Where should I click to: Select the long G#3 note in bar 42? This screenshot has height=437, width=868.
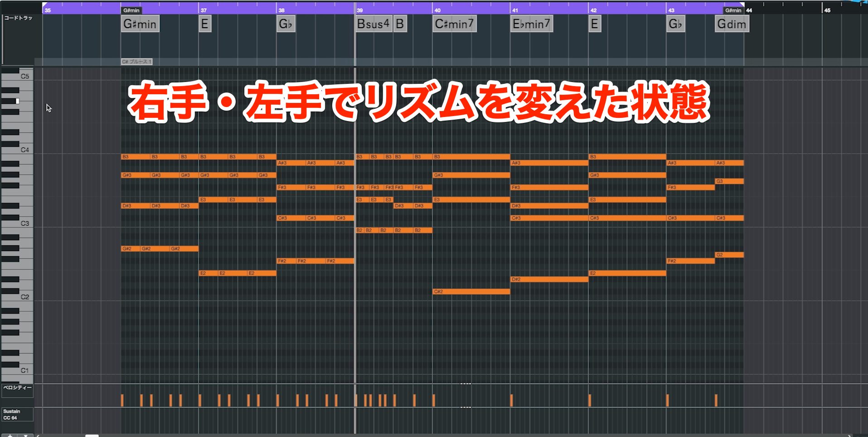point(627,175)
